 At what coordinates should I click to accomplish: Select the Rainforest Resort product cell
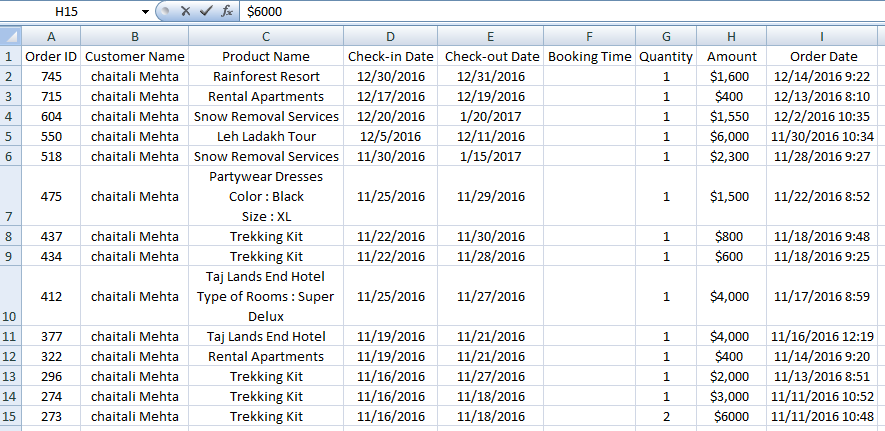click(x=266, y=76)
